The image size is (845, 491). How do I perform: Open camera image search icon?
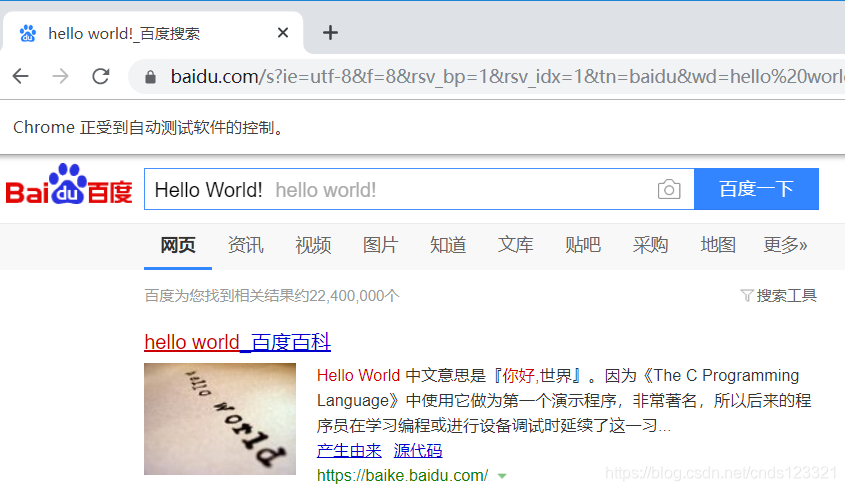pos(669,189)
